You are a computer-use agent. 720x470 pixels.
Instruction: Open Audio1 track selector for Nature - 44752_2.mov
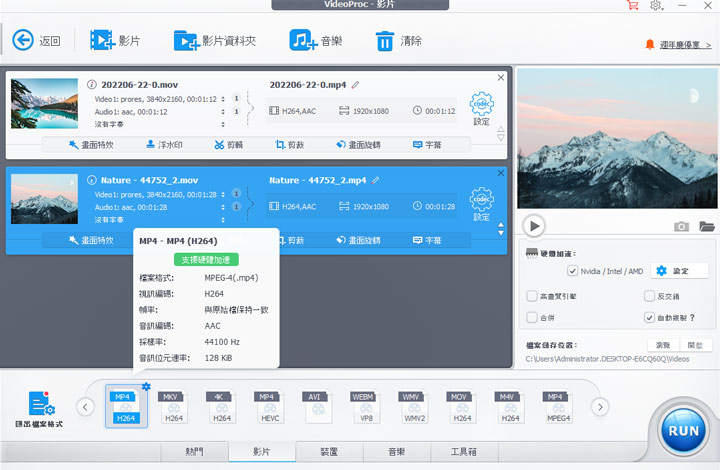point(223,207)
